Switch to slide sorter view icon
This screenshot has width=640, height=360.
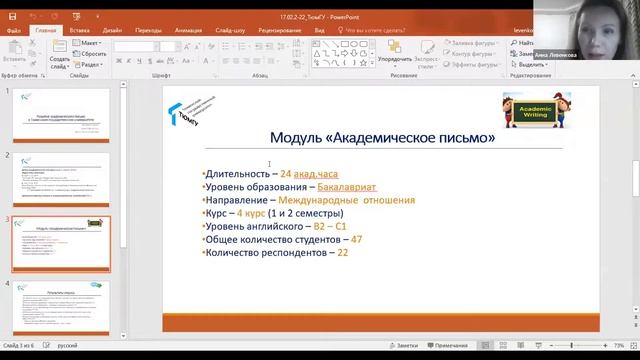[x=503, y=345]
